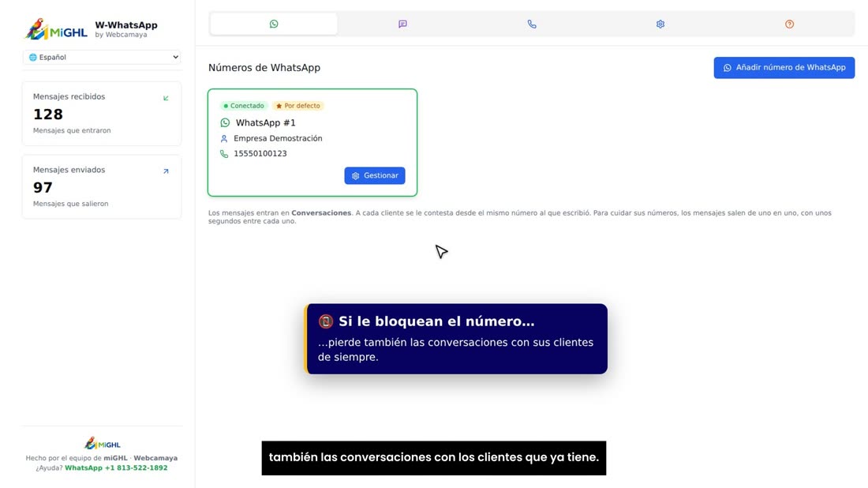Click the miGHL link in footer text
868x488 pixels.
click(115, 458)
